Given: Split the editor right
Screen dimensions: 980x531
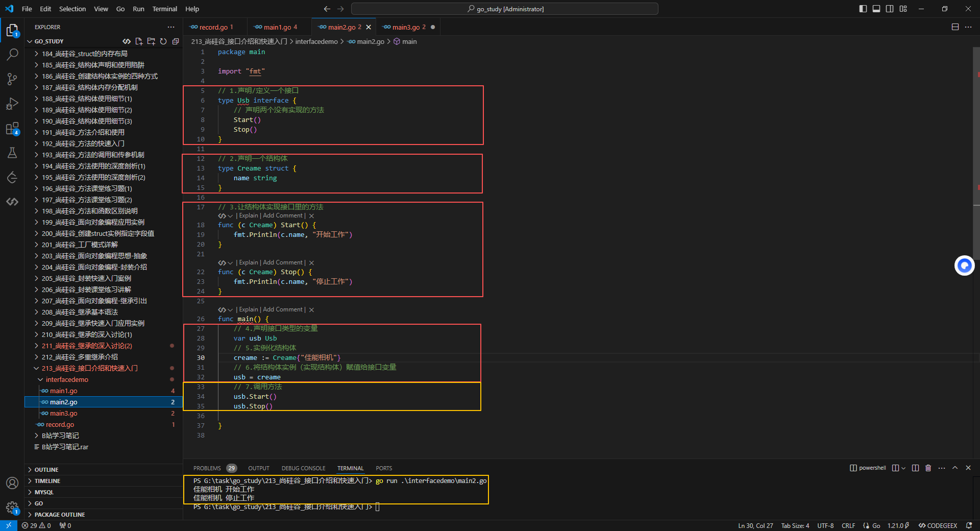Looking at the screenshot, I should pyautogui.click(x=955, y=27).
